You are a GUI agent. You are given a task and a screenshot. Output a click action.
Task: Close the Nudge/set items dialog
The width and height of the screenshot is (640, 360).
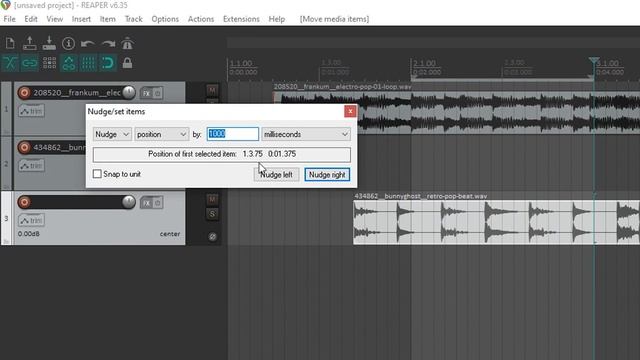click(350, 111)
